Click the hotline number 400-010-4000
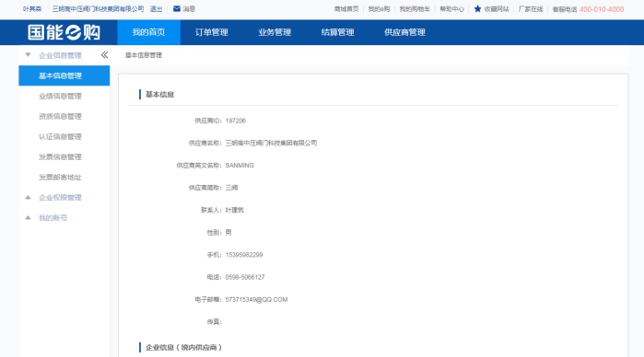This screenshot has width=644, height=357. pos(602,9)
